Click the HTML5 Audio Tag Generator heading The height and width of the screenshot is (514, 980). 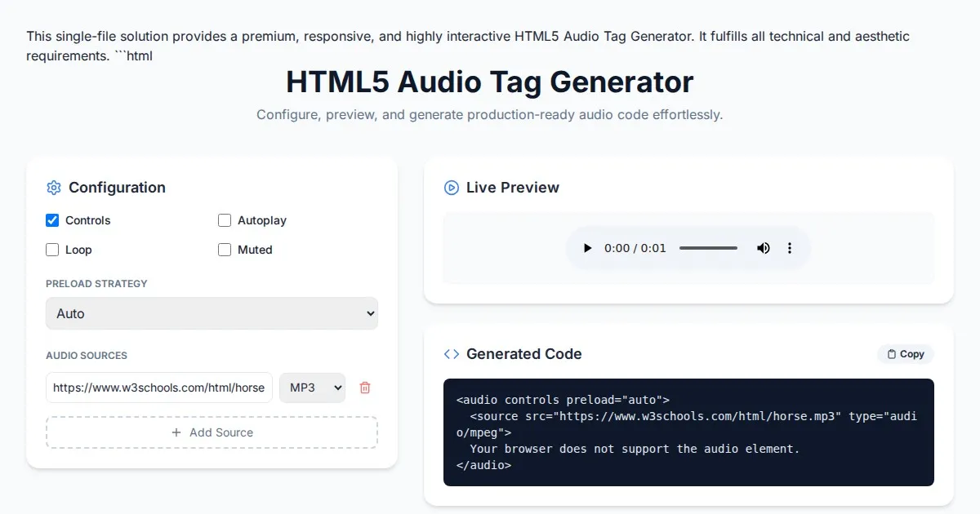[489, 82]
